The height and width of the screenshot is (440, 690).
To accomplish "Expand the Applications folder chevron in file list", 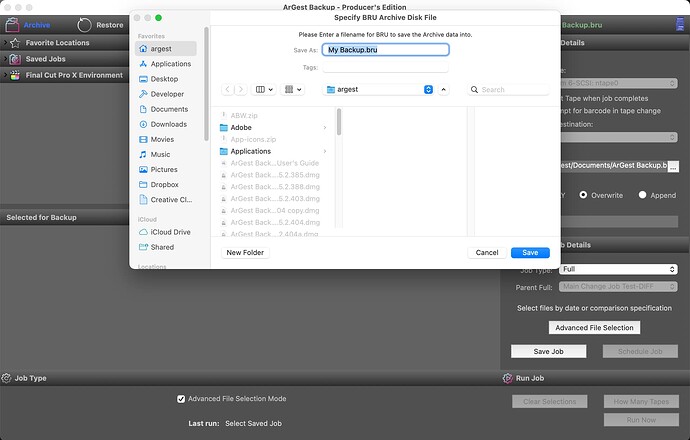I will [x=325, y=151].
